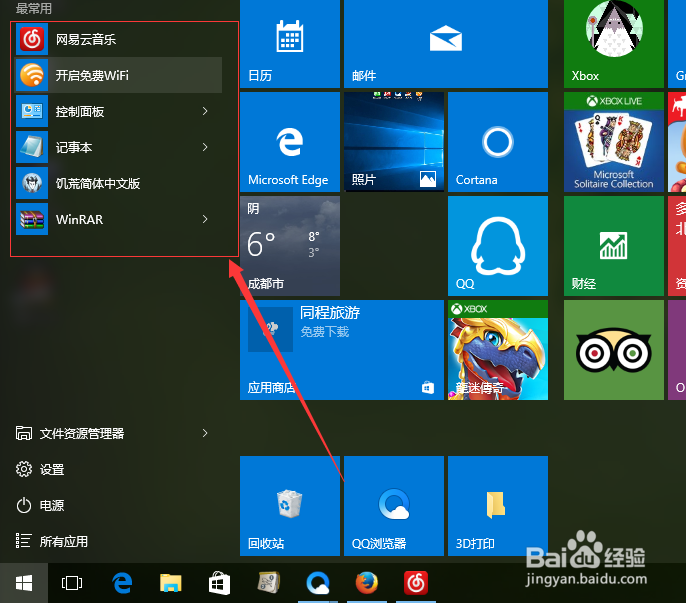Open the Snipping Tool taskbar icon
The image size is (686, 603).
pyautogui.click(x=268, y=583)
